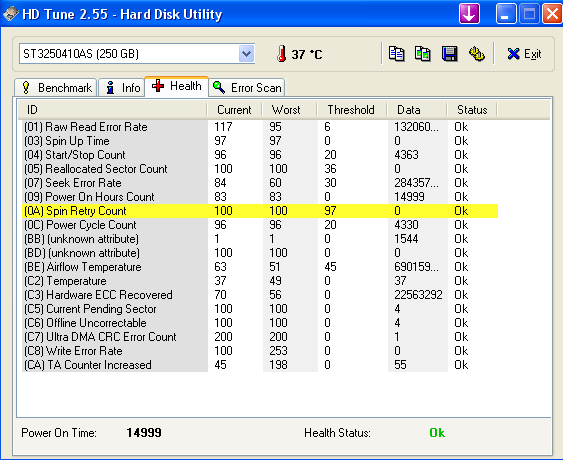Switch to the Benchmark tab

(56, 88)
